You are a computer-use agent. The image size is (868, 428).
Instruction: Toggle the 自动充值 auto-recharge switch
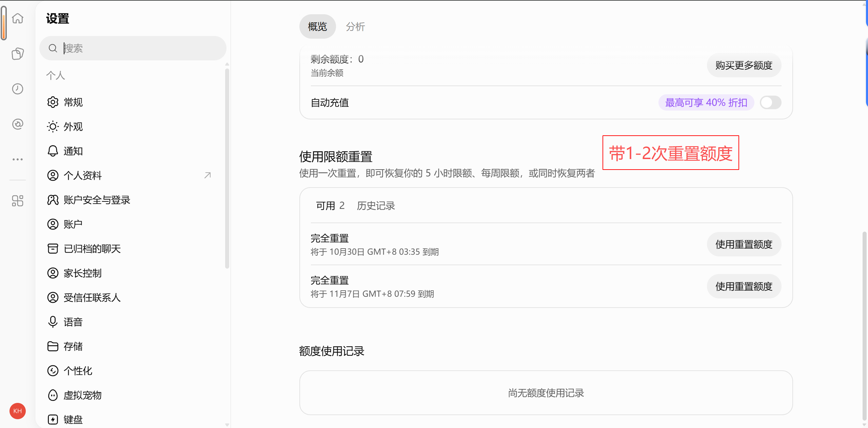(x=770, y=102)
